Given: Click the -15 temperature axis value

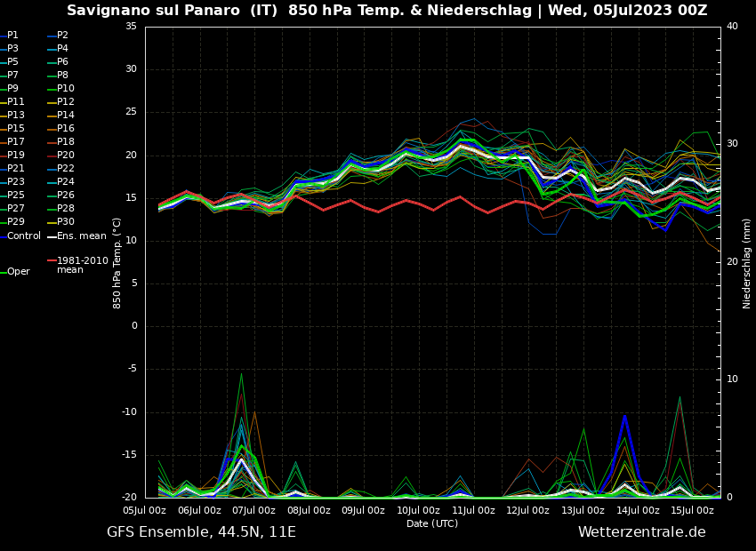Looking at the screenshot, I should point(130,455).
